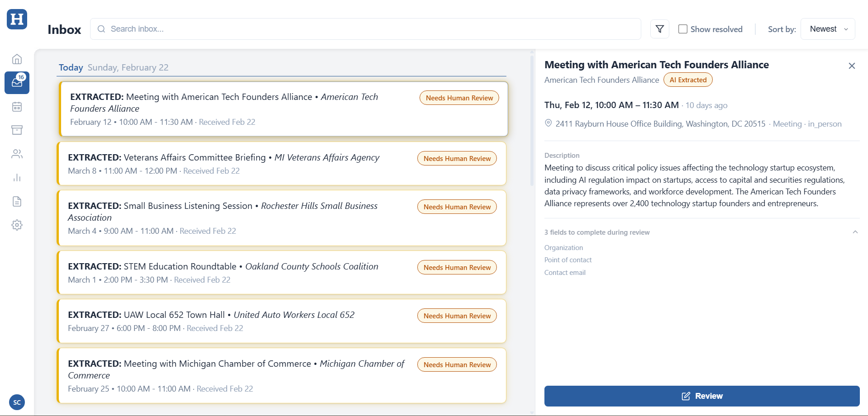Viewport: 868px width, 416px height.
Task: Open the Documents icon in sidebar
Action: coord(17,201)
